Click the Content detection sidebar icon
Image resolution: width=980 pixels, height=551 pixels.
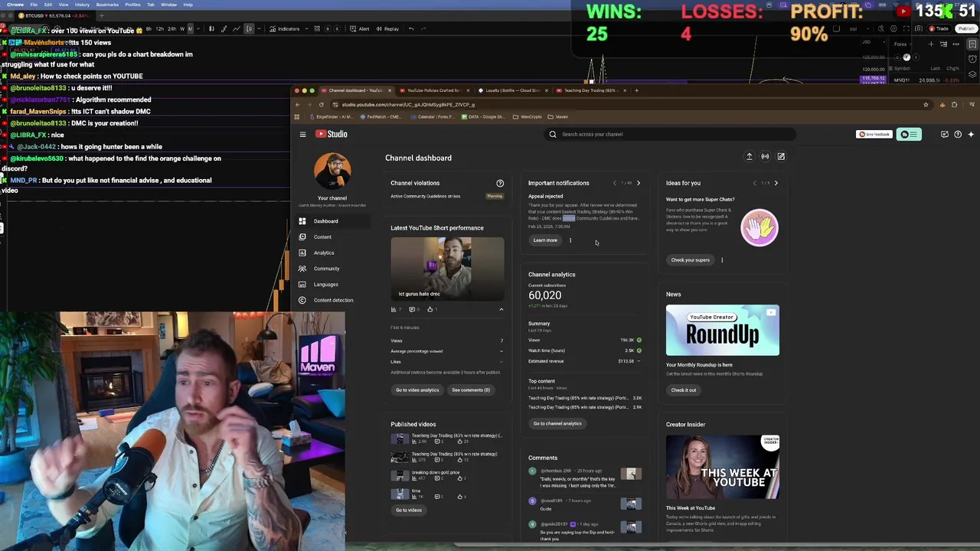coord(302,300)
